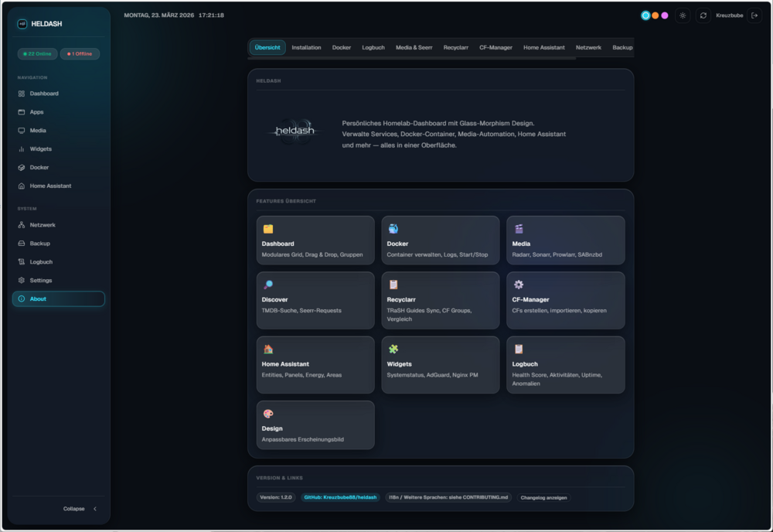Switch to the Installation tab
Screen dimensions: 773x532
click(306, 47)
